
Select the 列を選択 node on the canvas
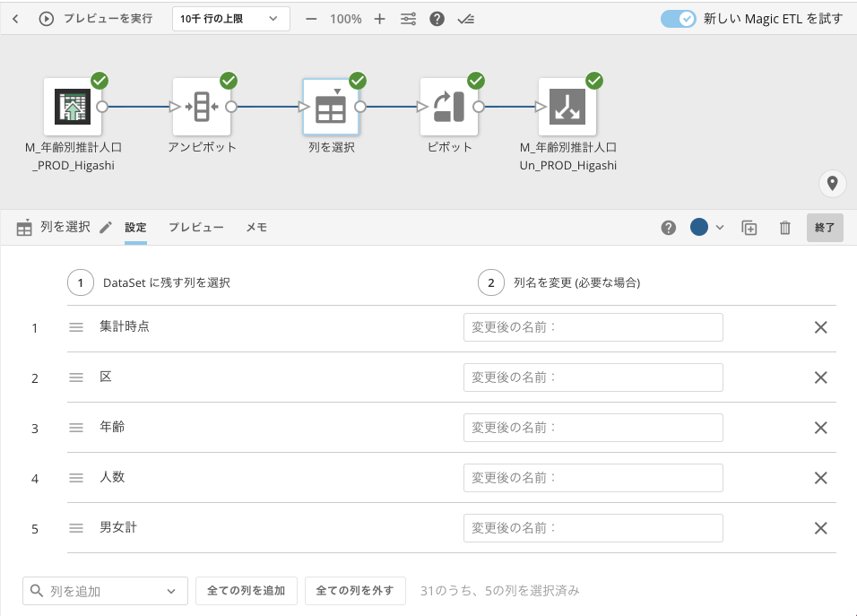point(331,107)
